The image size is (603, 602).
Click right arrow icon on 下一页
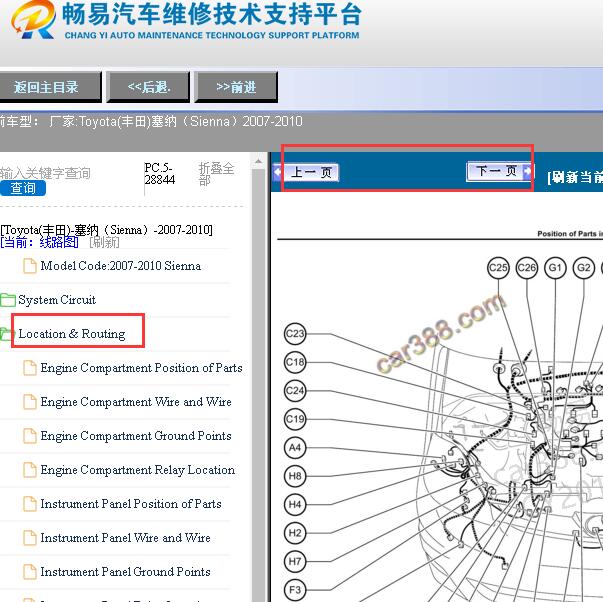coord(527,171)
